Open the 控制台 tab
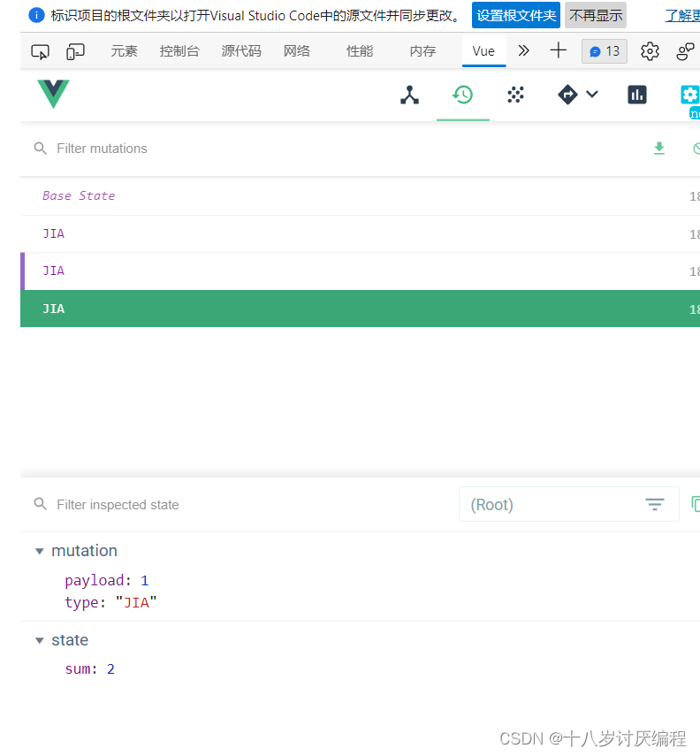The width and height of the screenshot is (700, 756). pyautogui.click(x=179, y=51)
